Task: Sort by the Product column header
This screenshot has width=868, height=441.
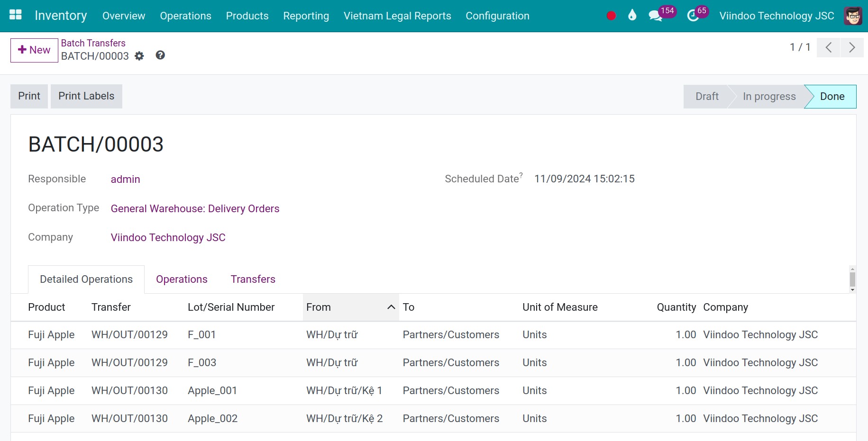Action: tap(46, 307)
